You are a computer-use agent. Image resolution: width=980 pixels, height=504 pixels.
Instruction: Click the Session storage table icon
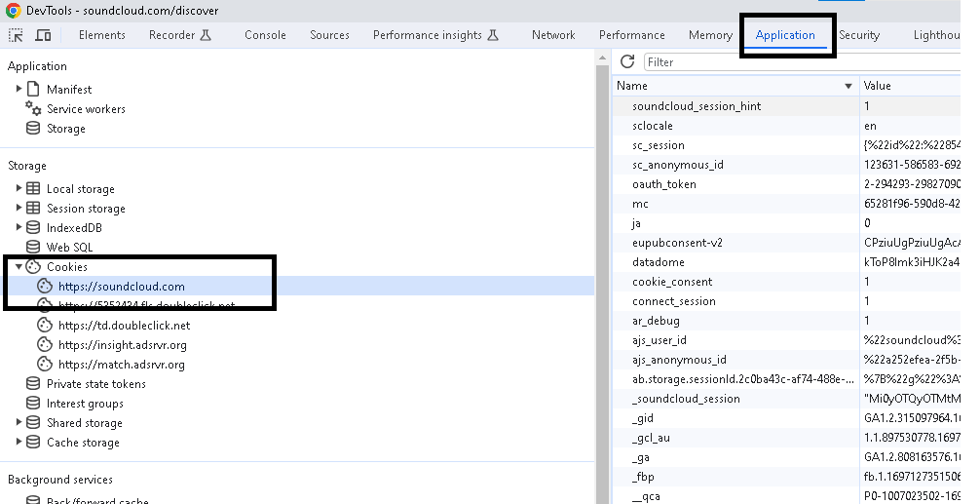[33, 208]
